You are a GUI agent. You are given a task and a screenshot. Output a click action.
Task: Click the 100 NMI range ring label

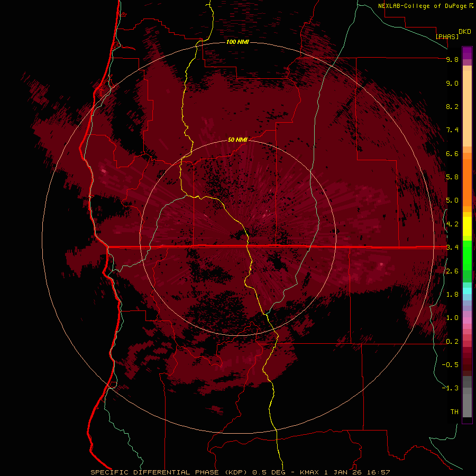pyautogui.click(x=237, y=42)
